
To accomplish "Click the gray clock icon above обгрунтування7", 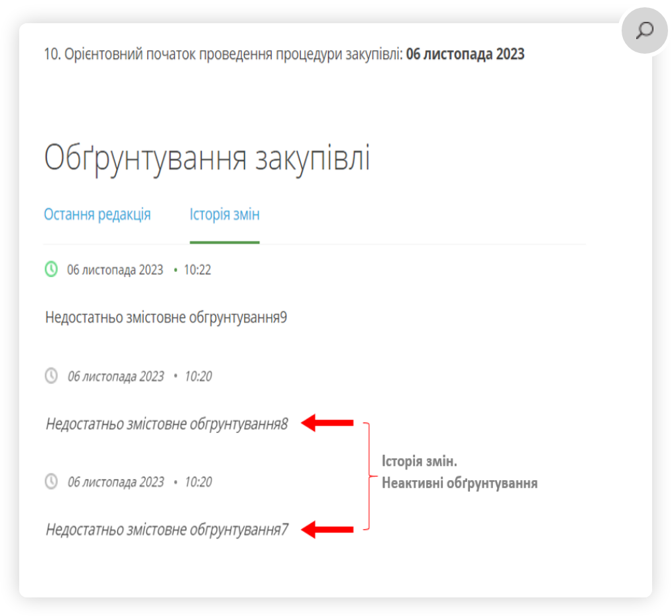I will (x=51, y=481).
